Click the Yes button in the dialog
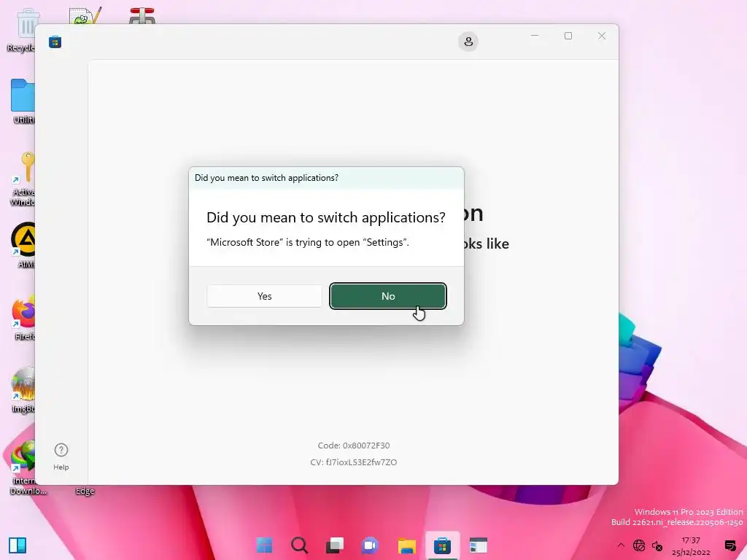Viewport: 747px width, 560px height. [x=264, y=296]
